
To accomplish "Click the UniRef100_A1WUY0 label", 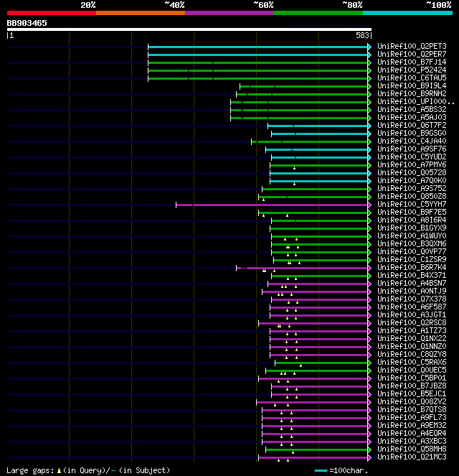I will tap(412, 235).
